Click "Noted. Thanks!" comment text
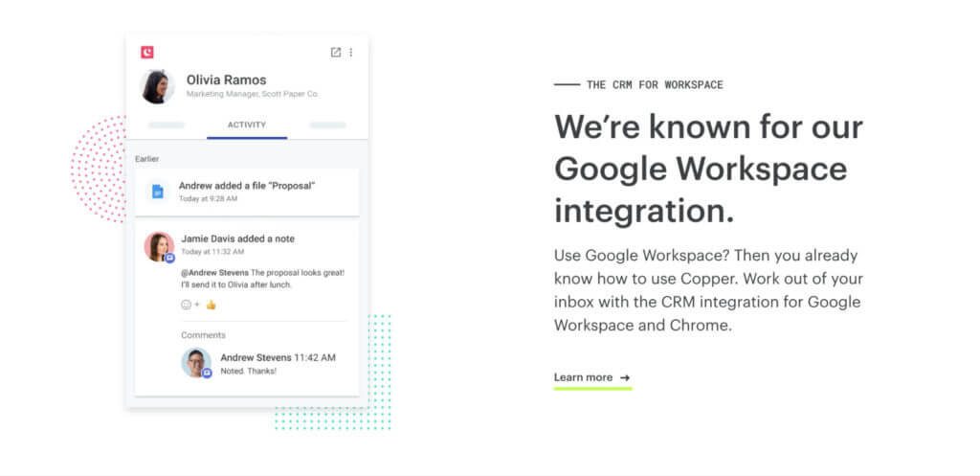The height and width of the screenshot is (476, 980). point(248,371)
